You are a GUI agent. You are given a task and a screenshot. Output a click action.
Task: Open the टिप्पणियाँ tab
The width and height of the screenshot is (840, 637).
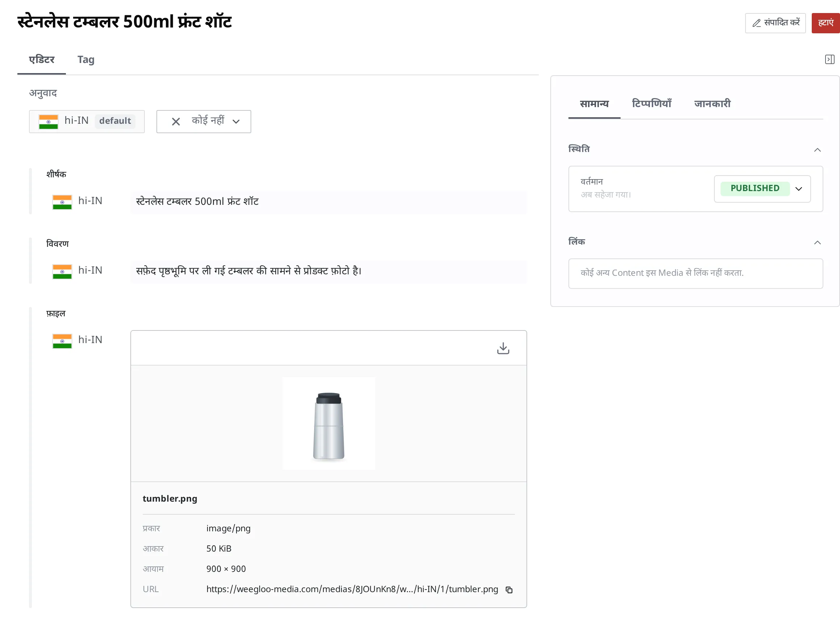pyautogui.click(x=652, y=104)
